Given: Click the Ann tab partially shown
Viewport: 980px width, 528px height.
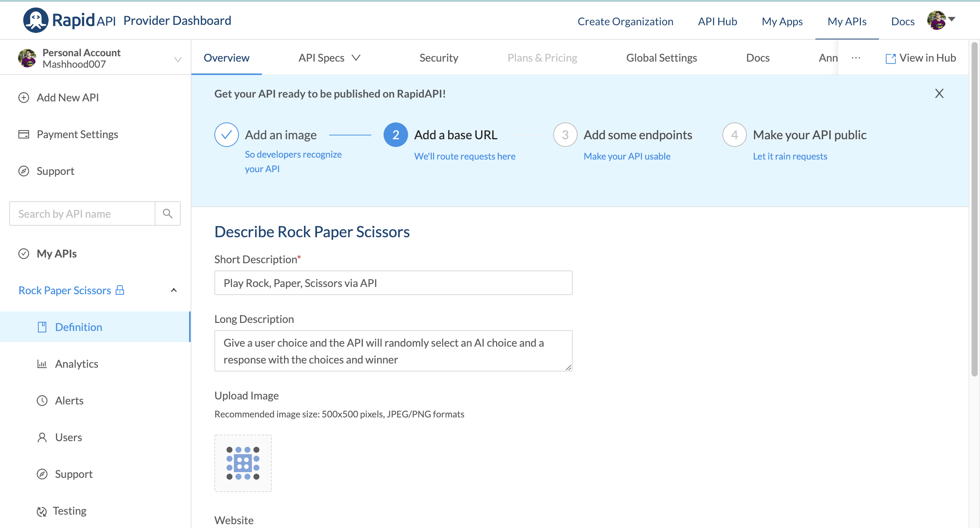Looking at the screenshot, I should tap(828, 58).
